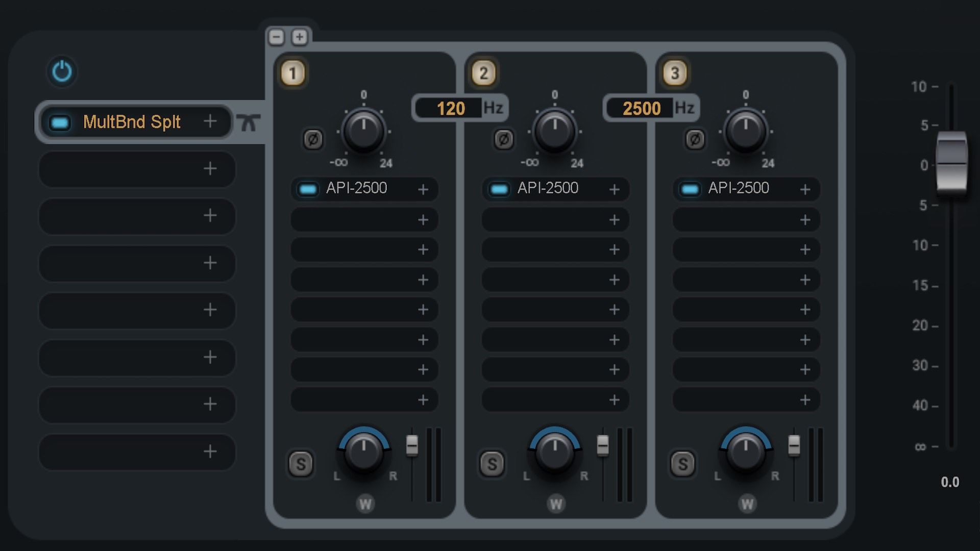
Task: Click the phase invert icon in band 1
Action: pos(313,139)
